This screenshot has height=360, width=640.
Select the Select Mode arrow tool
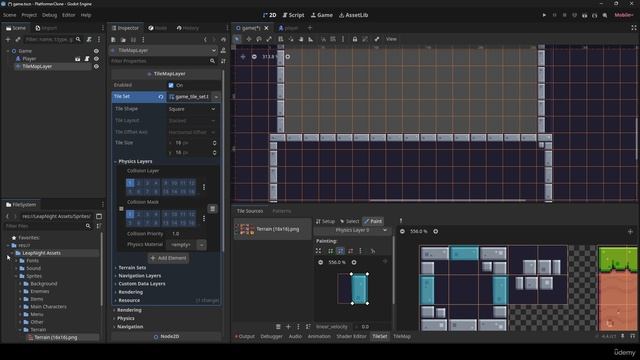point(237,39)
